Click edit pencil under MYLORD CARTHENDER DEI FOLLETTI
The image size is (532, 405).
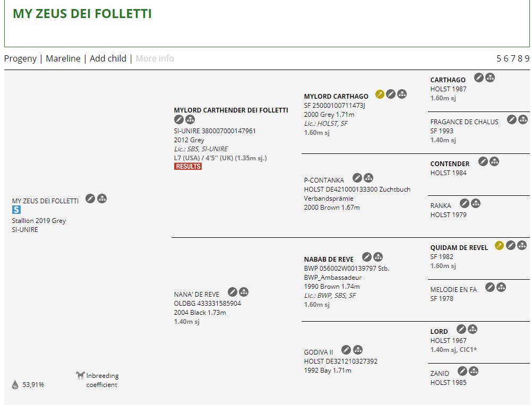tap(179, 119)
